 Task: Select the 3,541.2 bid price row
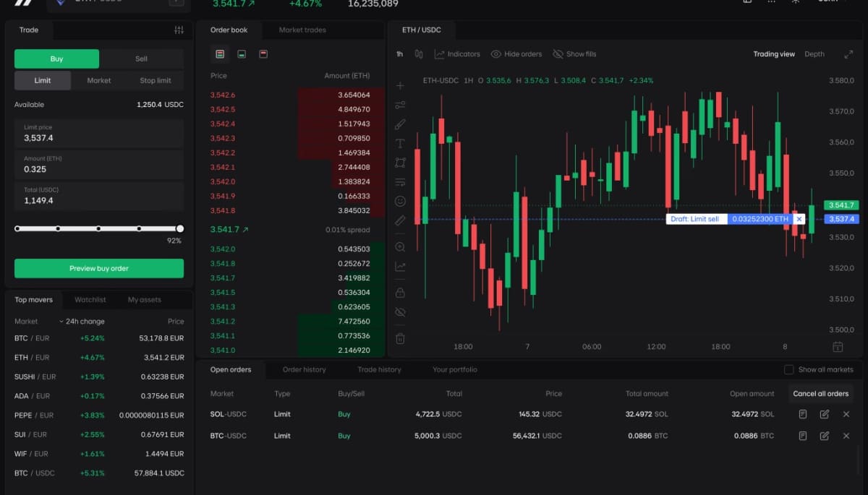click(x=290, y=321)
